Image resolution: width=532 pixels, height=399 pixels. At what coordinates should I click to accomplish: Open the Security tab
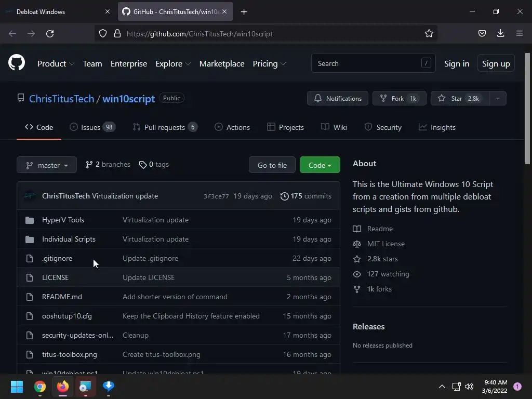click(x=383, y=127)
